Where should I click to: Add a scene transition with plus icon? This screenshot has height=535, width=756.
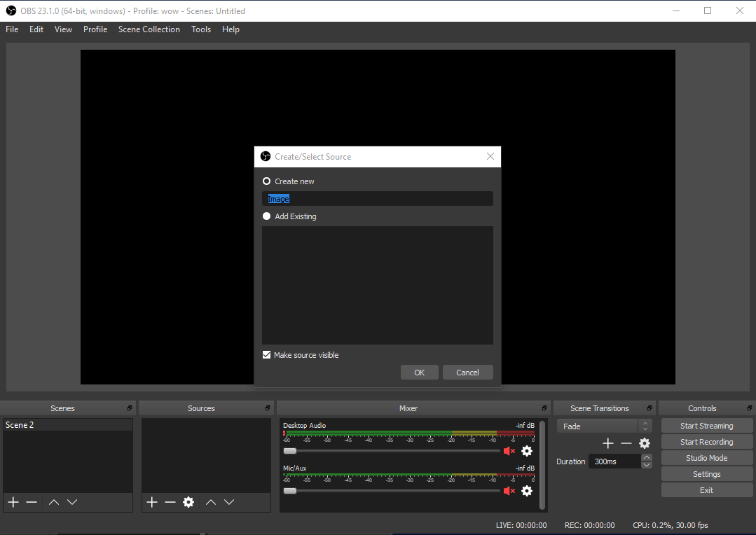608,443
